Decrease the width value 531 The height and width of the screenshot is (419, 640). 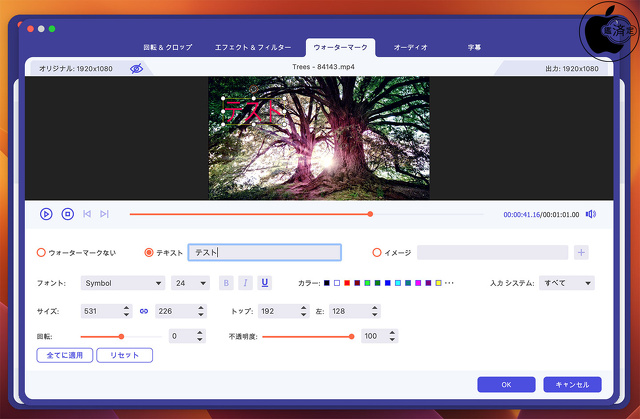(127, 315)
